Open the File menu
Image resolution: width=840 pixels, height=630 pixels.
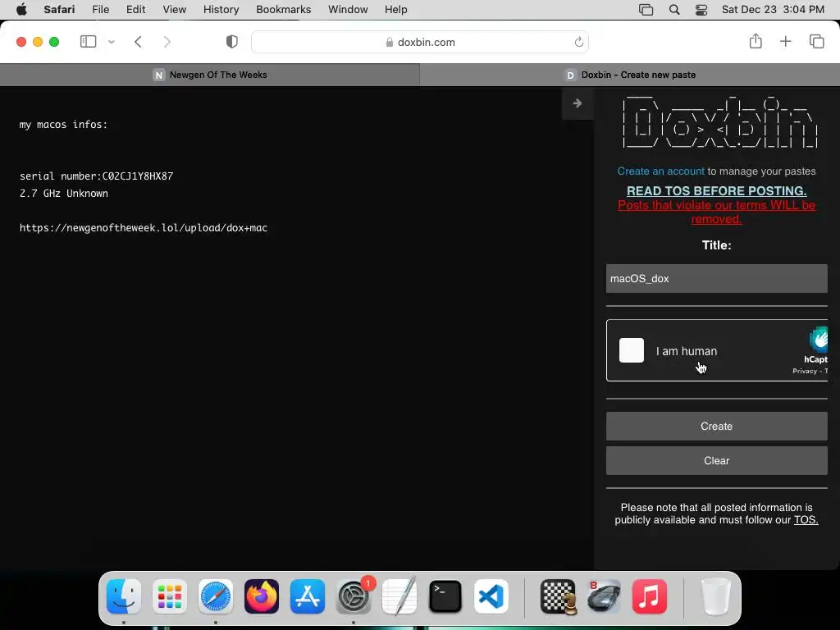(101, 10)
